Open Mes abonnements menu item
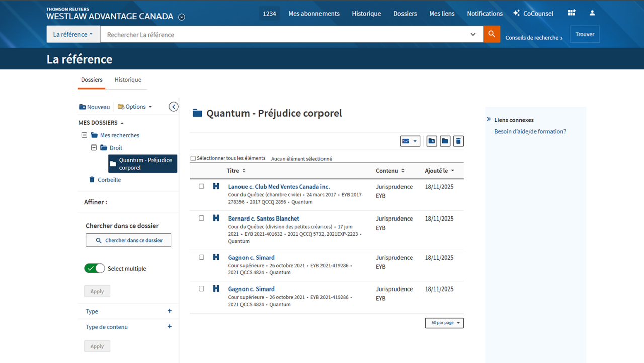This screenshot has width=644, height=363. coord(314,14)
